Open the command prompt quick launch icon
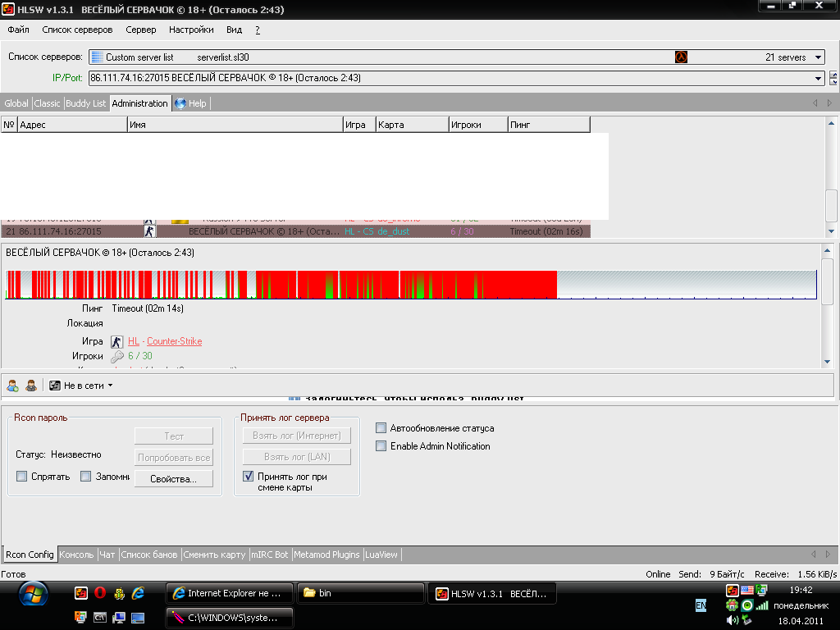840x630 pixels. 99,618
